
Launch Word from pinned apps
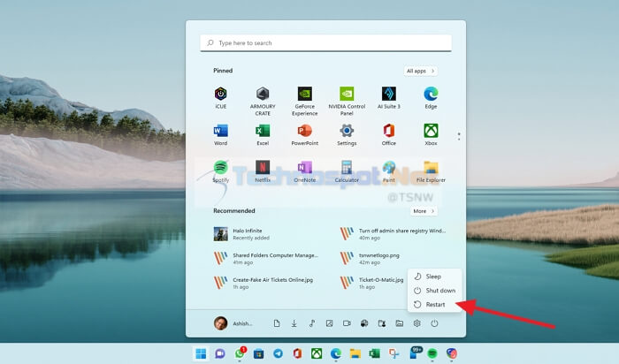click(221, 134)
